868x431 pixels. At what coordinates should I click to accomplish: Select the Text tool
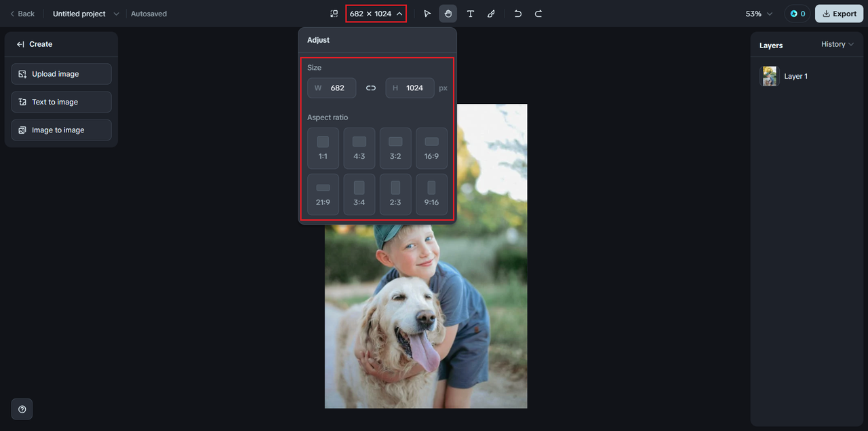click(470, 14)
